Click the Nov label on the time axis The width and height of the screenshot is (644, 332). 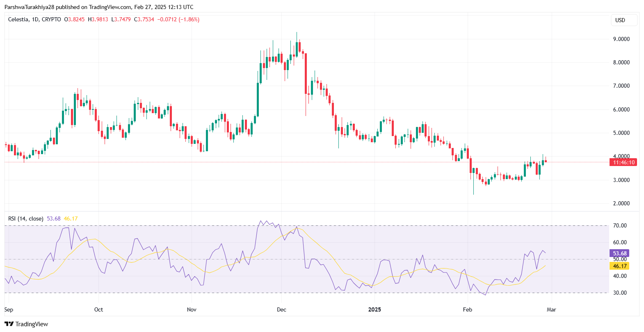[192, 309]
